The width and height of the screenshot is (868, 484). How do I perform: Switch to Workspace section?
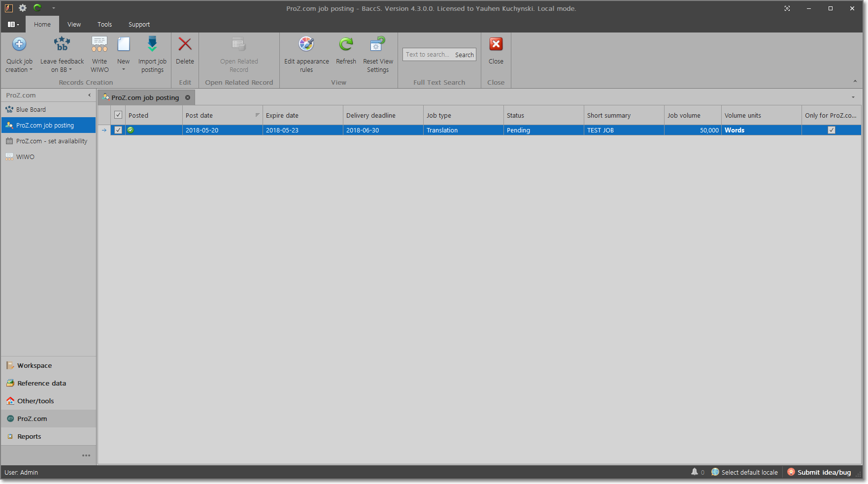[48, 365]
